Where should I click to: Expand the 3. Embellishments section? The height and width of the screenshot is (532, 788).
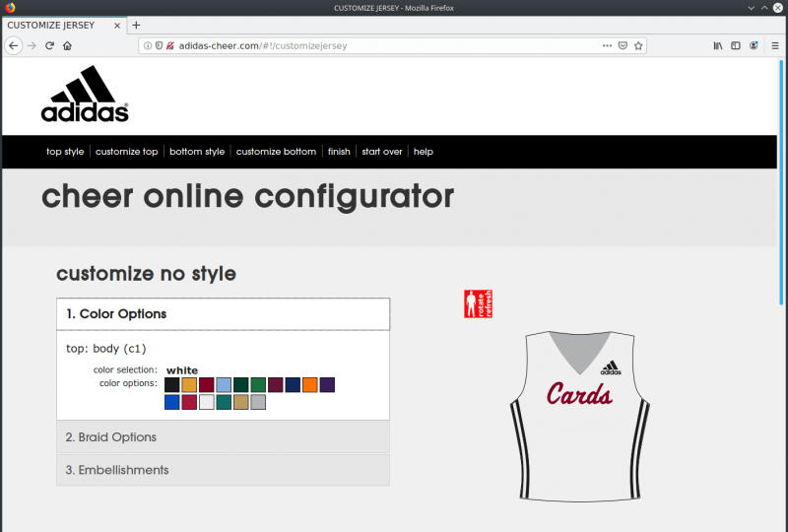tap(224, 470)
